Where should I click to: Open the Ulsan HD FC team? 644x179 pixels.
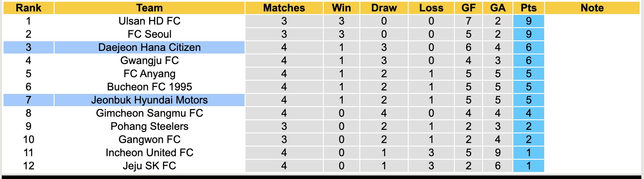[x=150, y=21]
